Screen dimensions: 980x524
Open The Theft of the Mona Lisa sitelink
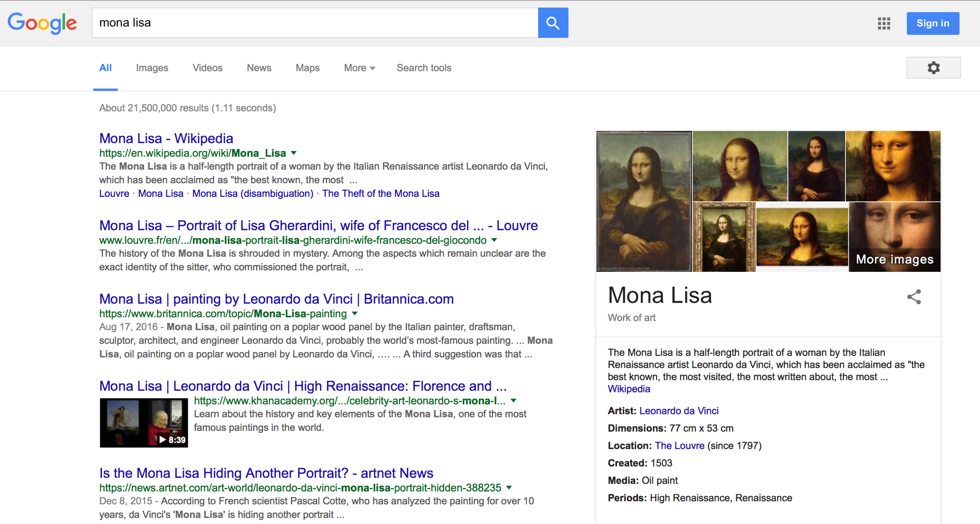click(x=381, y=193)
